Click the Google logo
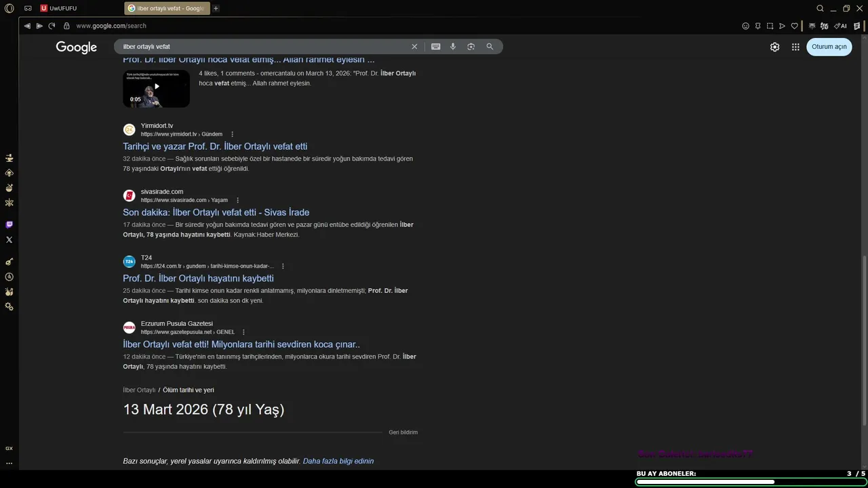The image size is (868, 488). coord(76,47)
